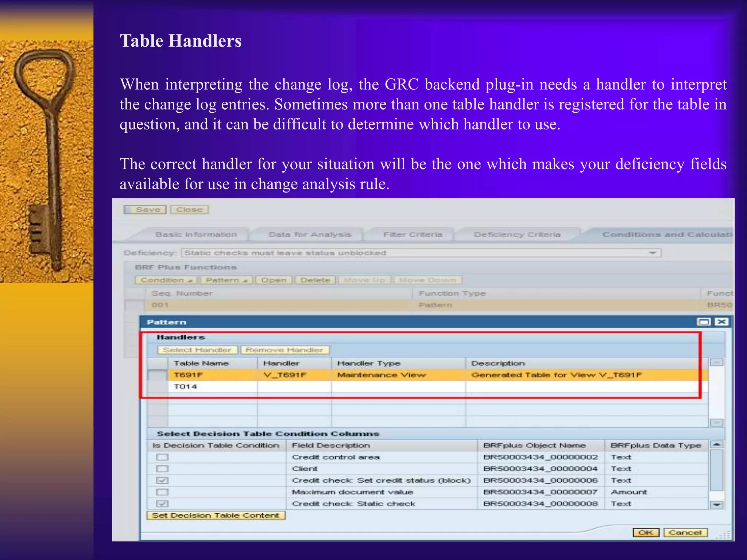747x560 pixels.
Task: Click the Select Handler button
Action: click(x=197, y=350)
